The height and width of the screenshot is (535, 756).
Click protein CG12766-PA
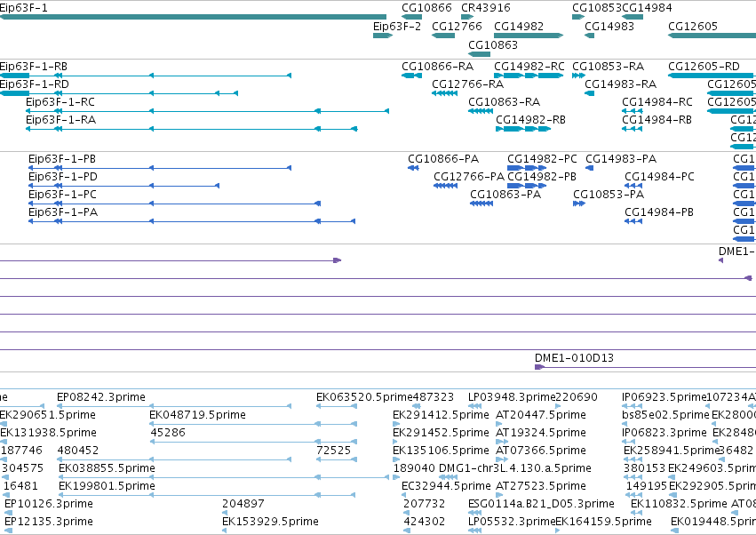pyautogui.click(x=469, y=177)
